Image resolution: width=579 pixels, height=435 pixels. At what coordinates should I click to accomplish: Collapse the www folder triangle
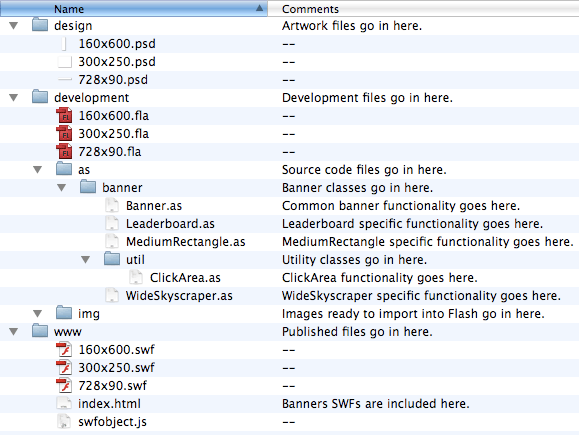14,332
